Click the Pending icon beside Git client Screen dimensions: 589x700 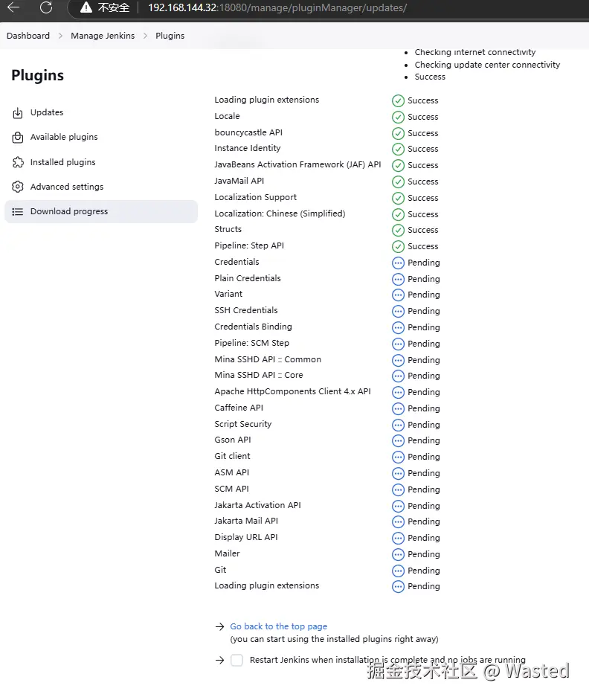pos(398,457)
